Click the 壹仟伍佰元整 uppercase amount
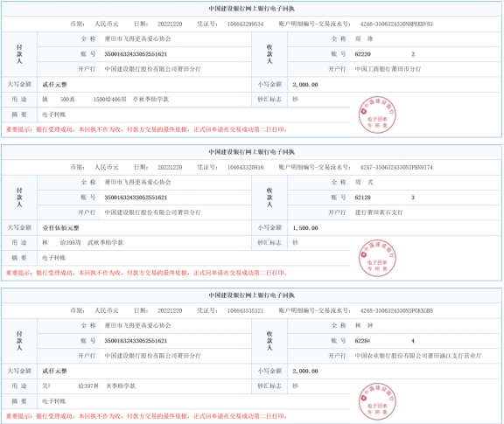The width and height of the screenshot is (504, 424). 60,228
